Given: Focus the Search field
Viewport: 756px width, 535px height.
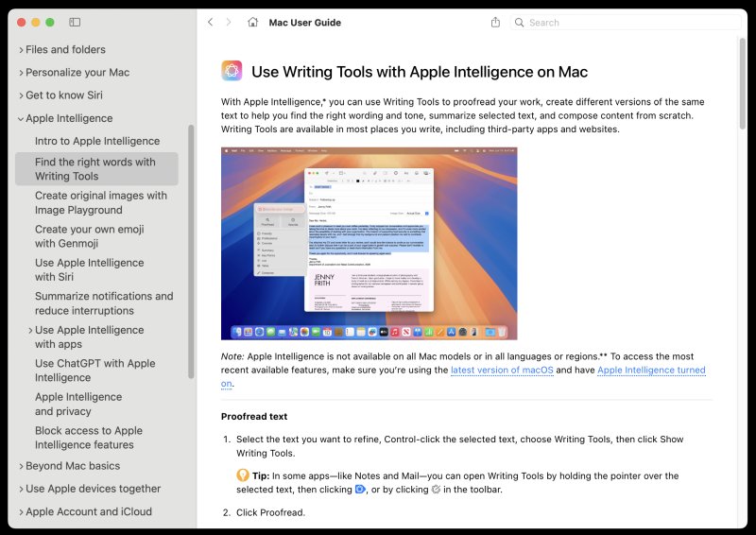Looking at the screenshot, I should [626, 22].
